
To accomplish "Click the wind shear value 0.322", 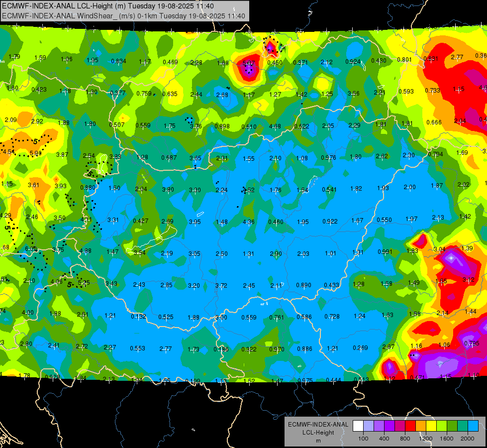I will 249,349.
